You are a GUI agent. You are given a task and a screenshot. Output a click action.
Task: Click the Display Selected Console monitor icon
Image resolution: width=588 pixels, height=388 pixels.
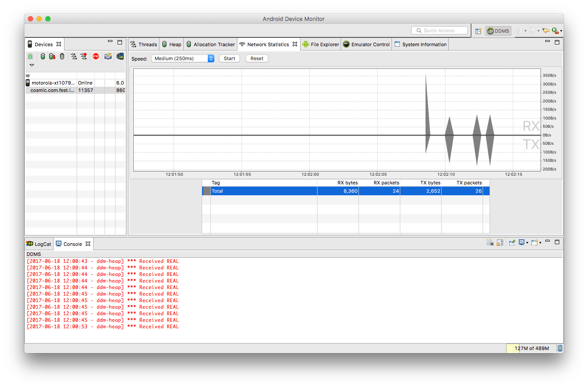point(521,243)
